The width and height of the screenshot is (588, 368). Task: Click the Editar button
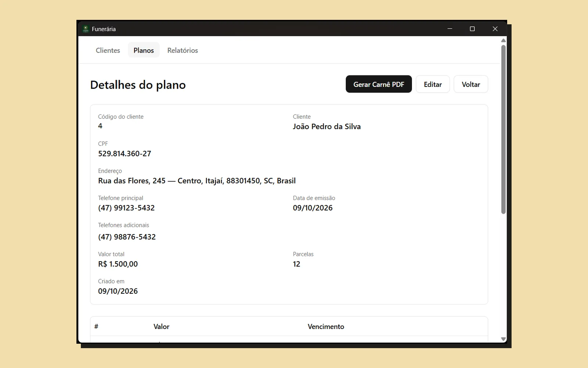tap(433, 84)
